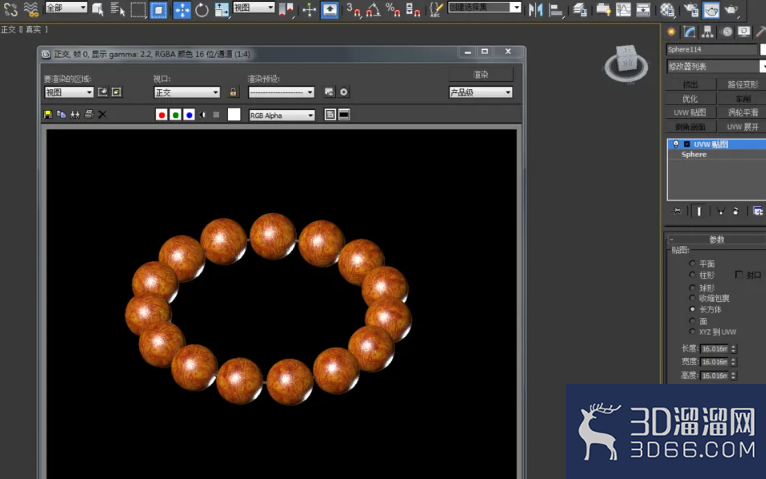Open the Mirror tool
Screen dimensions: 766x479
pyautogui.click(x=535, y=10)
